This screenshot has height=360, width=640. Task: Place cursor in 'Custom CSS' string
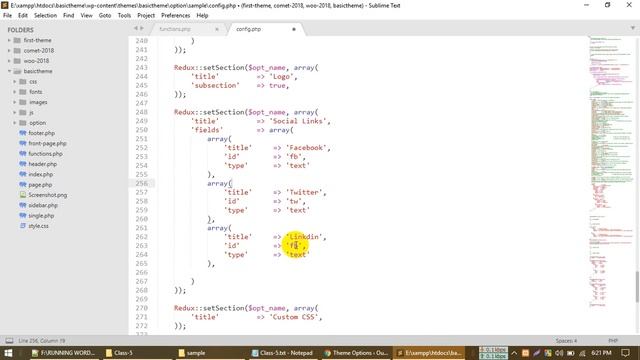tap(293, 317)
